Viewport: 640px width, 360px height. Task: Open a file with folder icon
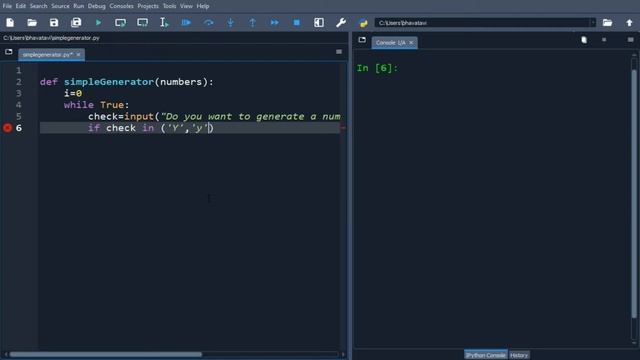click(x=32, y=22)
